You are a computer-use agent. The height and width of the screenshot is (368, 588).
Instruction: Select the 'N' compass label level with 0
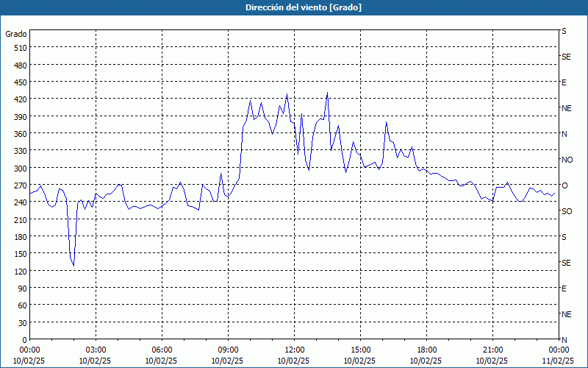564,340
